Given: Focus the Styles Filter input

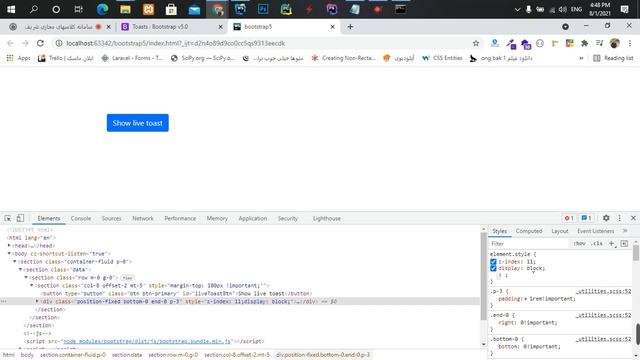Looking at the screenshot, I should [529, 244].
